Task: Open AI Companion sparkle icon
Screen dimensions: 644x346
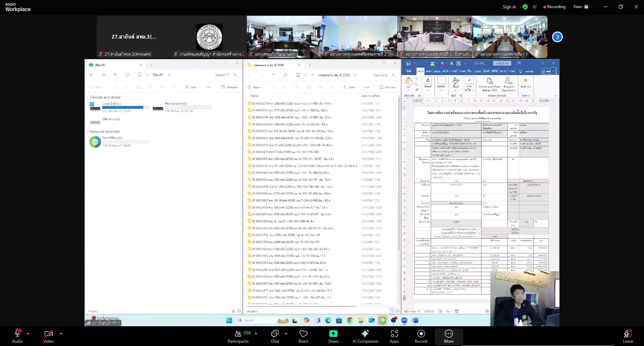Action: coord(365,334)
